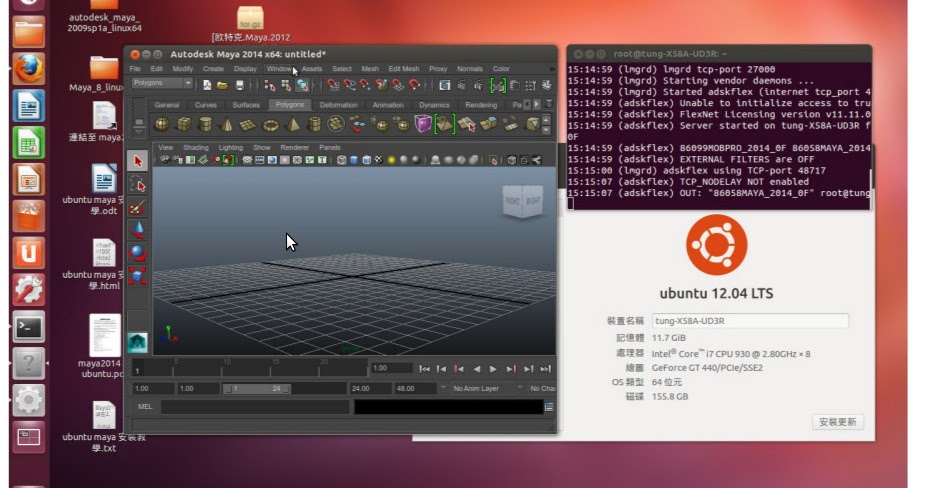Switch to the Curves shelf tab
928x488 pixels.
click(x=206, y=105)
